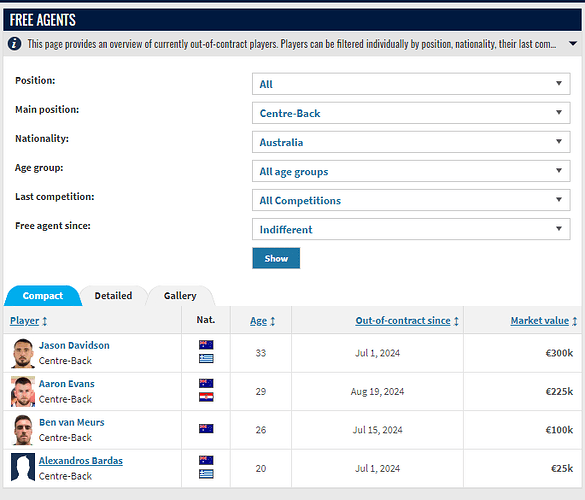Open Aaron Evans player link
Viewport: 585px width, 500px height.
click(67, 384)
